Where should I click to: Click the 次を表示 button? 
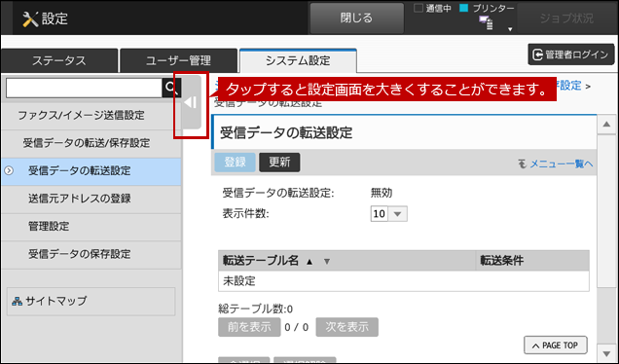[347, 327]
